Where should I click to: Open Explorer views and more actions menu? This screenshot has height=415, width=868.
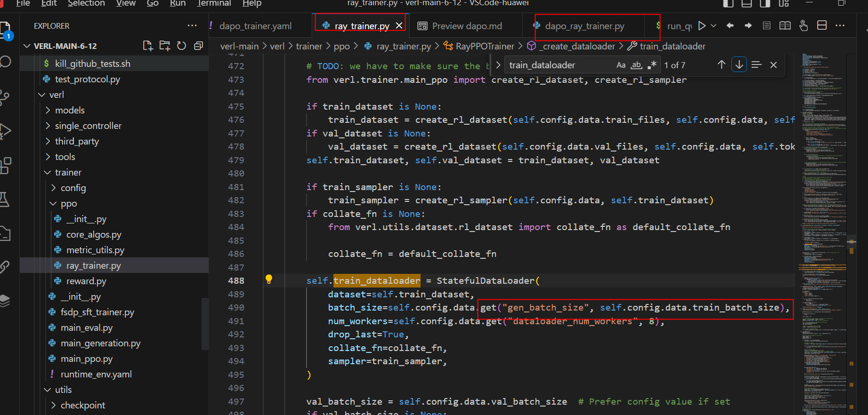pos(192,25)
